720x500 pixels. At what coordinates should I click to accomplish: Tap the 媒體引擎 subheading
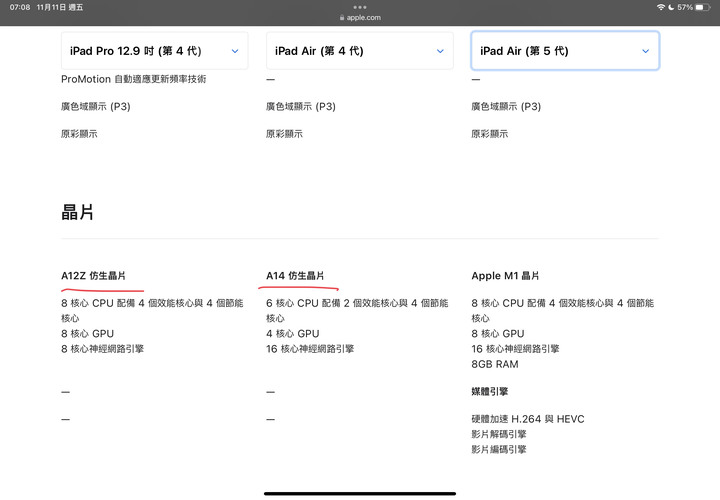coord(489,392)
